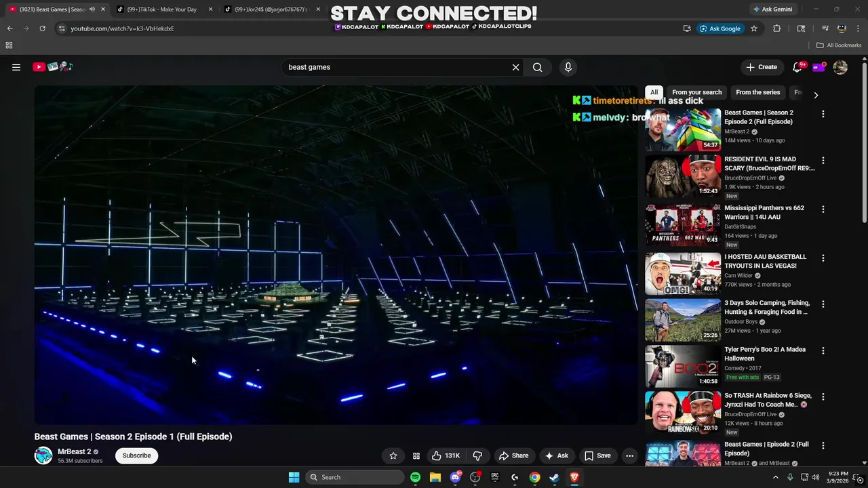The image size is (868, 488).
Task: Switch to Jor24$ TikTok tab
Action: click(x=271, y=9)
